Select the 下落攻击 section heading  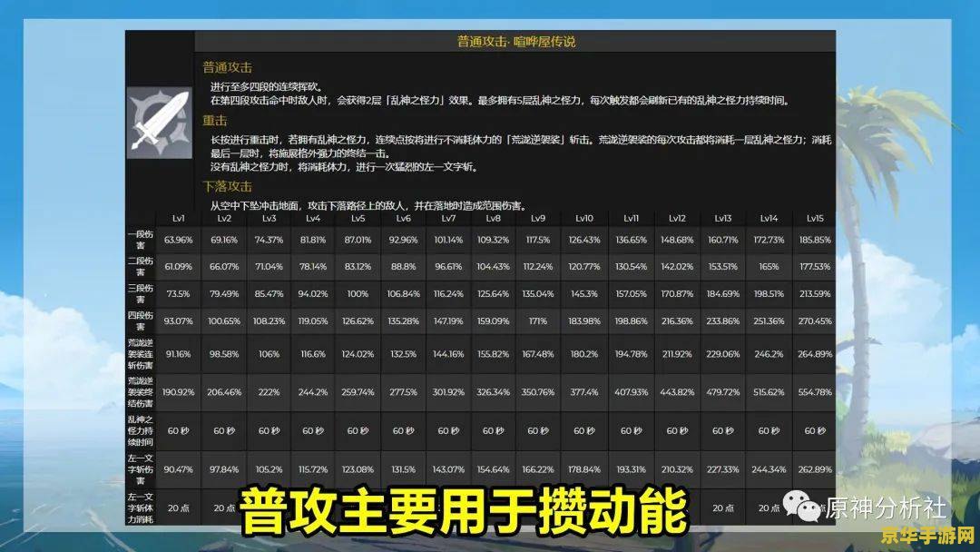228,186
